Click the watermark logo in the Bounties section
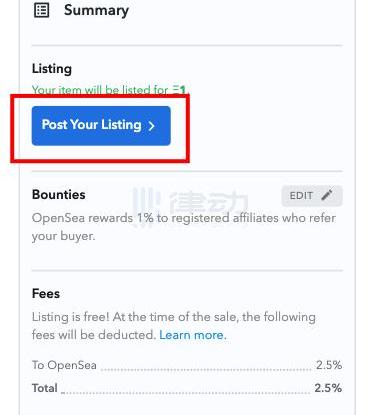Viewport: 382px width, 415px height. [191, 203]
